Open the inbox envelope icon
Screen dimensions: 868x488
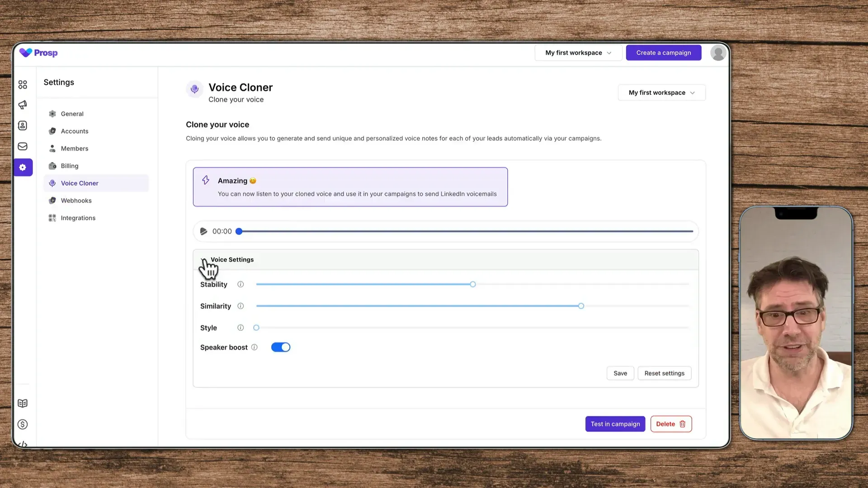pyautogui.click(x=23, y=146)
